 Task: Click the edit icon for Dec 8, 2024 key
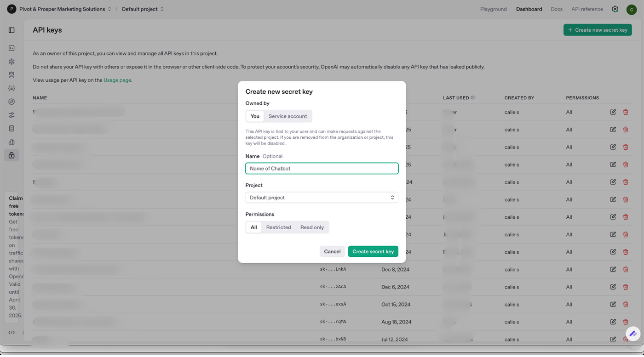613,269
